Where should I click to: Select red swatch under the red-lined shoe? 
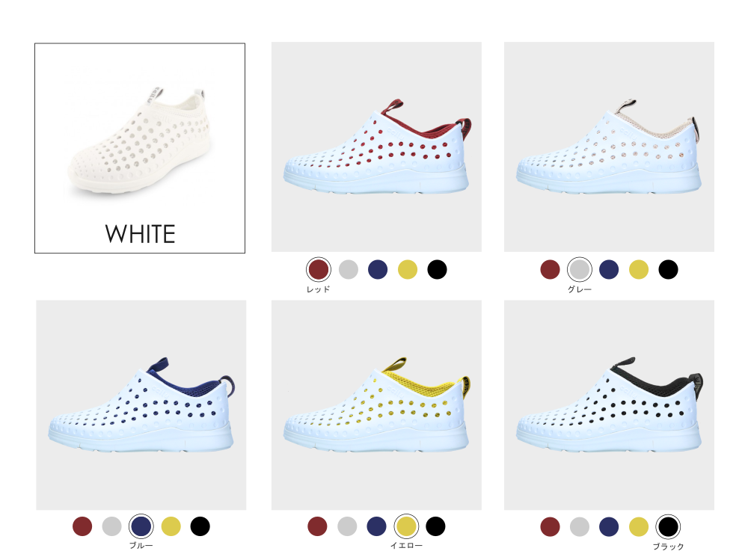pos(319,269)
